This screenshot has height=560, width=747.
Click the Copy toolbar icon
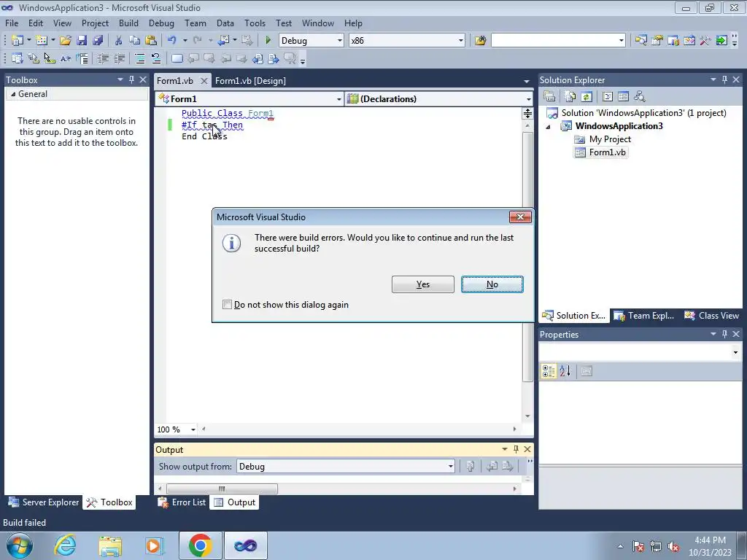[134, 41]
